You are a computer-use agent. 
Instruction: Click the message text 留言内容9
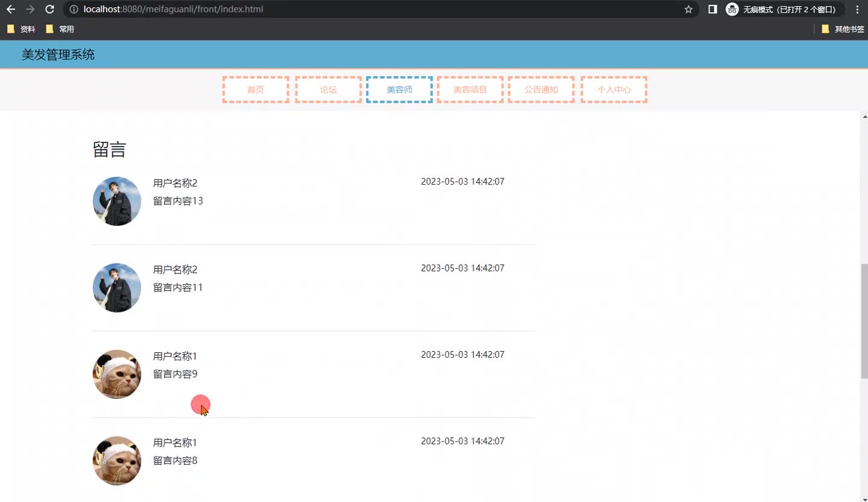(x=175, y=374)
